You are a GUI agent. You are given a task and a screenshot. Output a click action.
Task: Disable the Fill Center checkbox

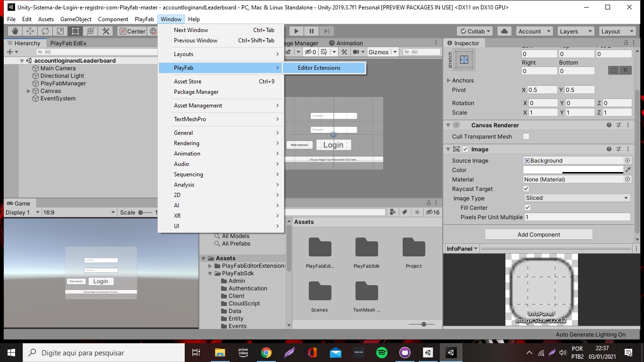tap(527, 207)
